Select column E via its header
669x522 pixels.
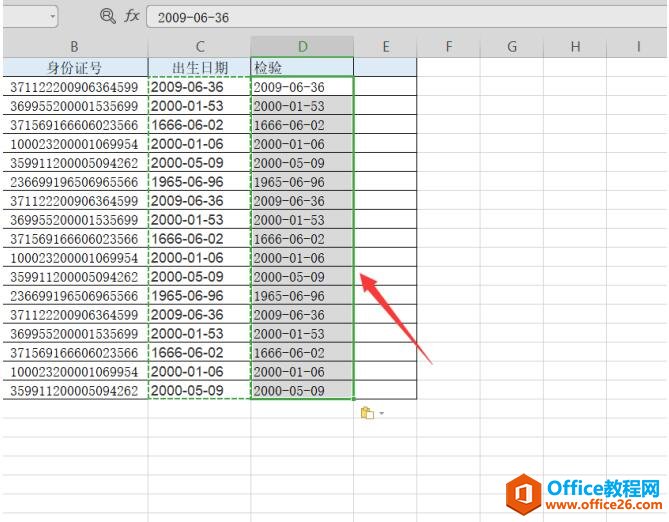385,46
